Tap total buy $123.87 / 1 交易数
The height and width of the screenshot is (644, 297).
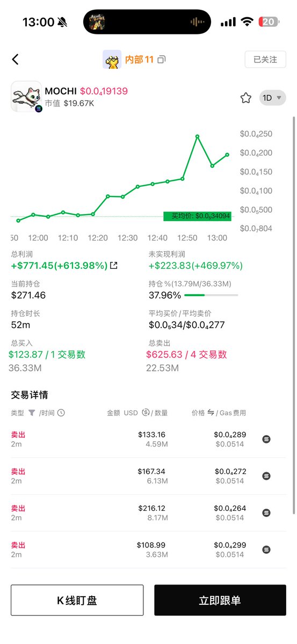coord(47,354)
